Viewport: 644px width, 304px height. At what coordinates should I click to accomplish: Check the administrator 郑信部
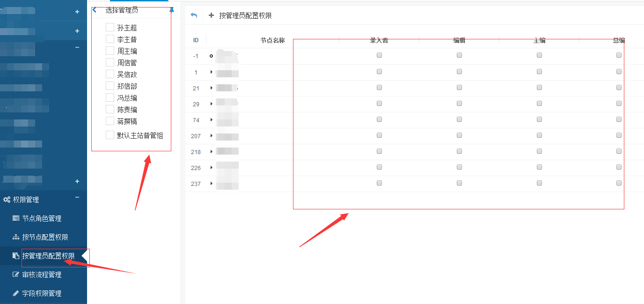click(110, 86)
